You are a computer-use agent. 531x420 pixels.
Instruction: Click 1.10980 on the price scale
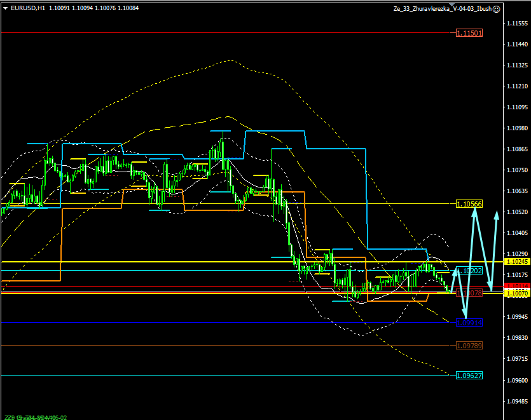tap(517, 128)
